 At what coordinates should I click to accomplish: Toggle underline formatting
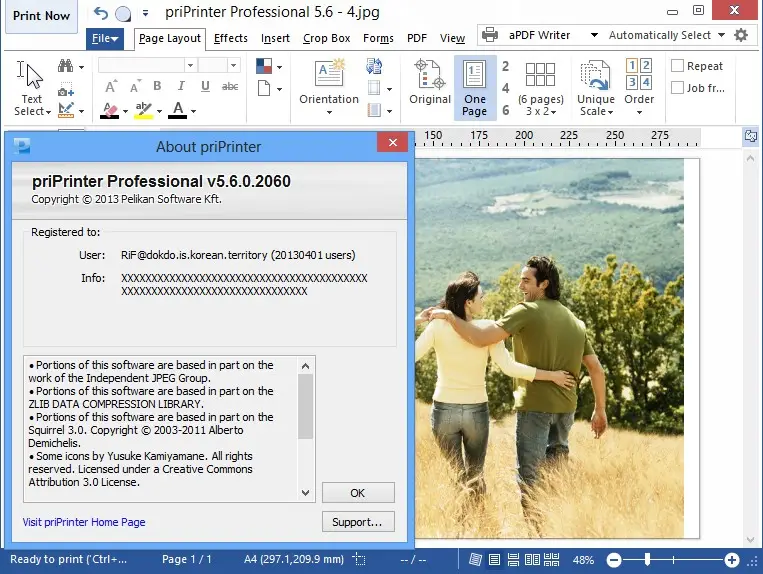pos(205,86)
